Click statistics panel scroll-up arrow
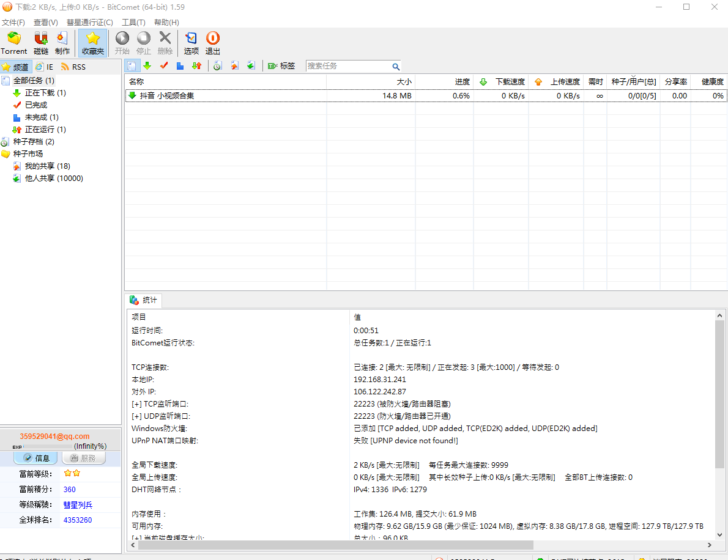The image size is (728, 560). (x=719, y=315)
